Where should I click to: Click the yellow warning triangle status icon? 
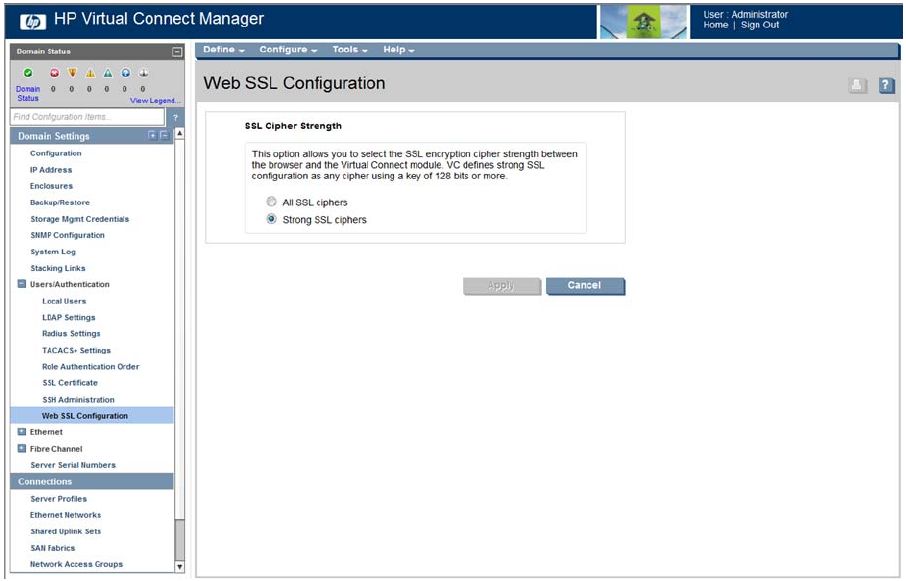[90, 73]
